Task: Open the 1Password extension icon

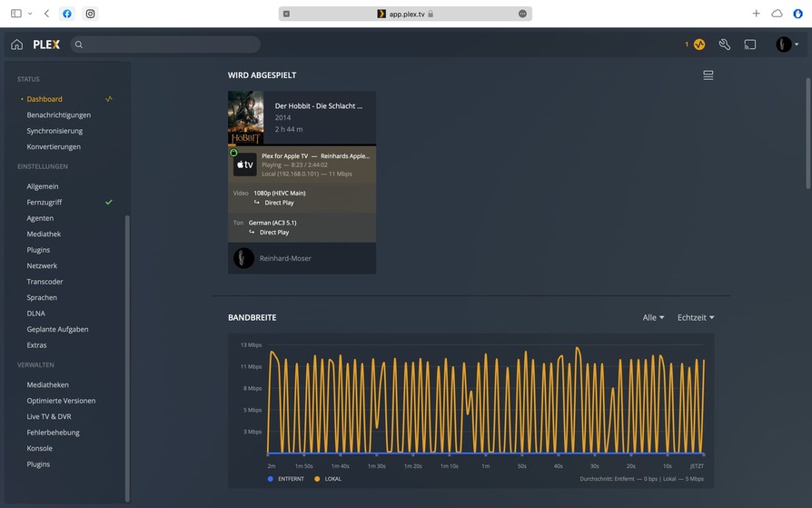Action: pyautogui.click(x=798, y=14)
